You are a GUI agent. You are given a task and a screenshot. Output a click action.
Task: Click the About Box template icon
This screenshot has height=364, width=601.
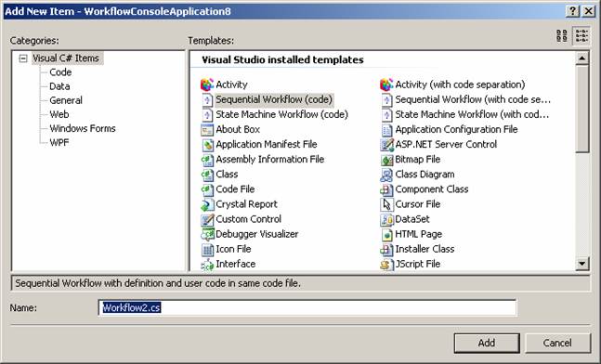[207, 129]
